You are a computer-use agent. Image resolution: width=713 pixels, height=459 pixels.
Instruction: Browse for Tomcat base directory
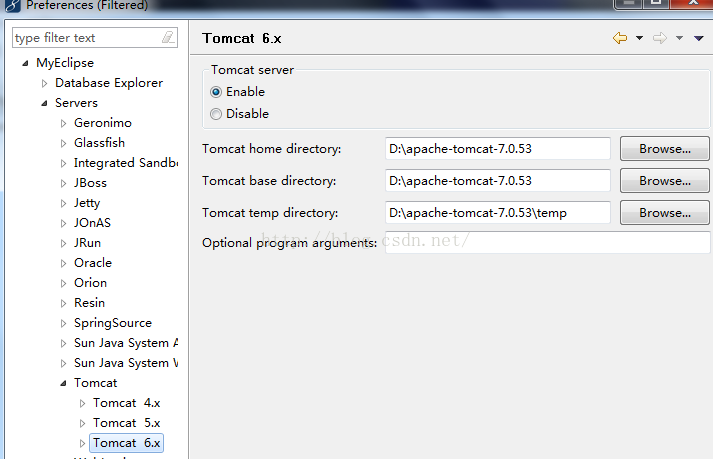664,181
